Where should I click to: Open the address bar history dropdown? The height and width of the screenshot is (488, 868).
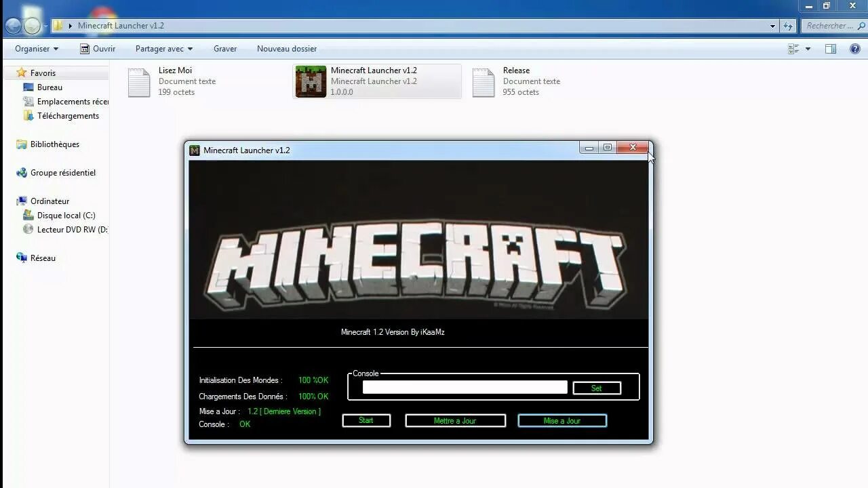coord(772,26)
